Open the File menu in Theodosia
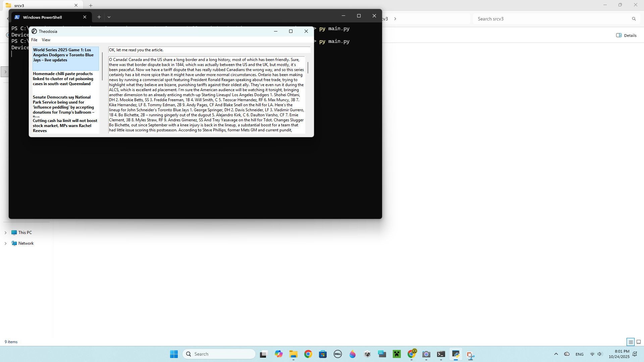Image resolution: width=644 pixels, height=362 pixels. (x=34, y=40)
